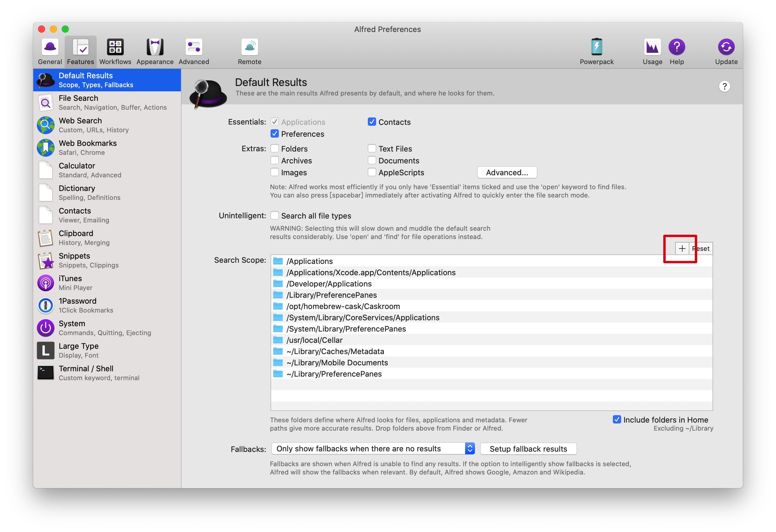Viewport: 776px width, 532px height.
Task: Select Large Type in the sidebar
Action: coord(107,351)
